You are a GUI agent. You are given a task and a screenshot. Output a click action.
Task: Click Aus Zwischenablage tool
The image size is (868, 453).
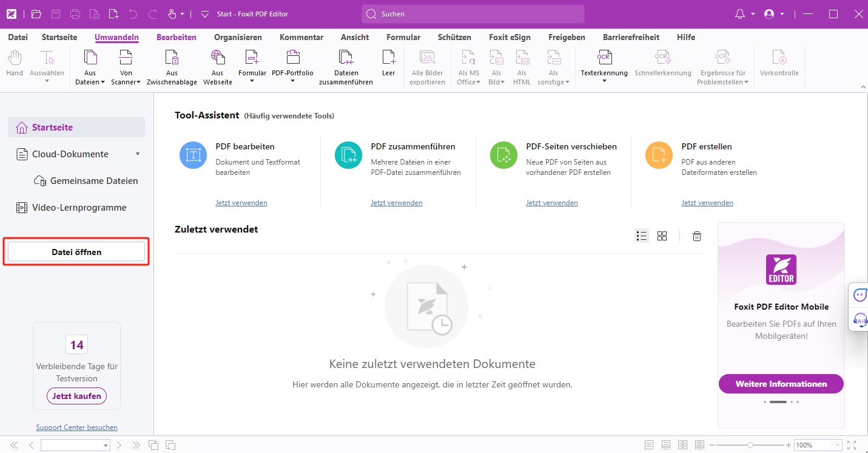coord(172,67)
